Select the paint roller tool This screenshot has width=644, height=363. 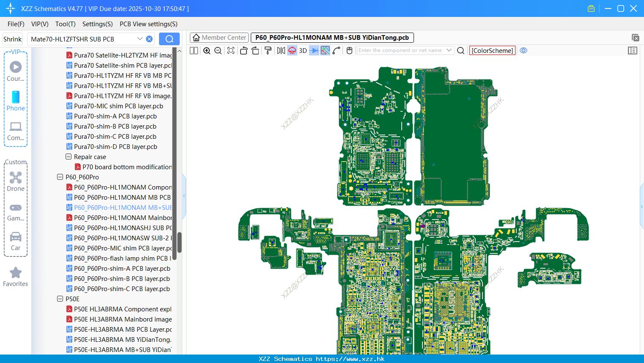(268, 50)
